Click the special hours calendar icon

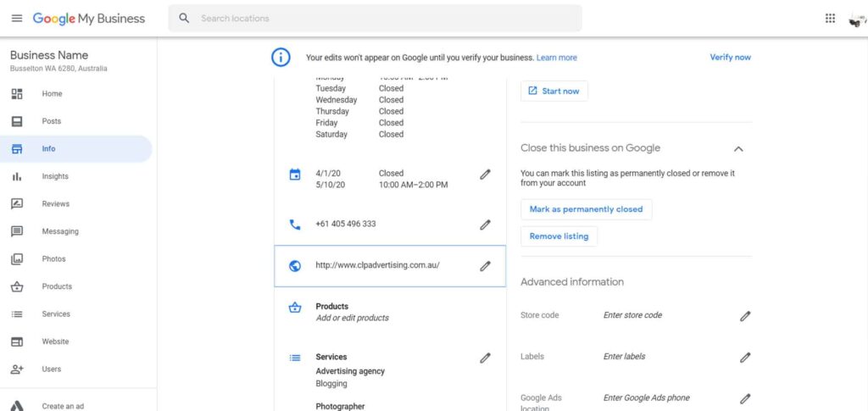[x=295, y=175]
